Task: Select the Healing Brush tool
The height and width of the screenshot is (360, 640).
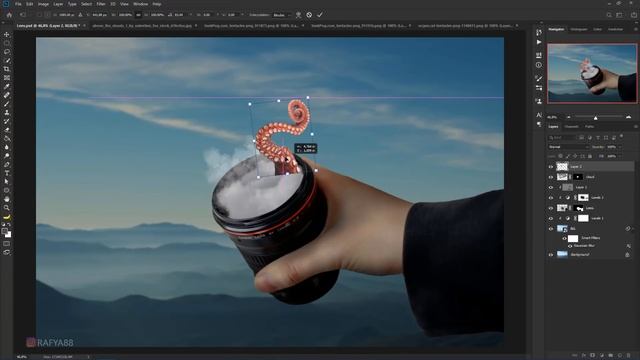Action: point(7,95)
